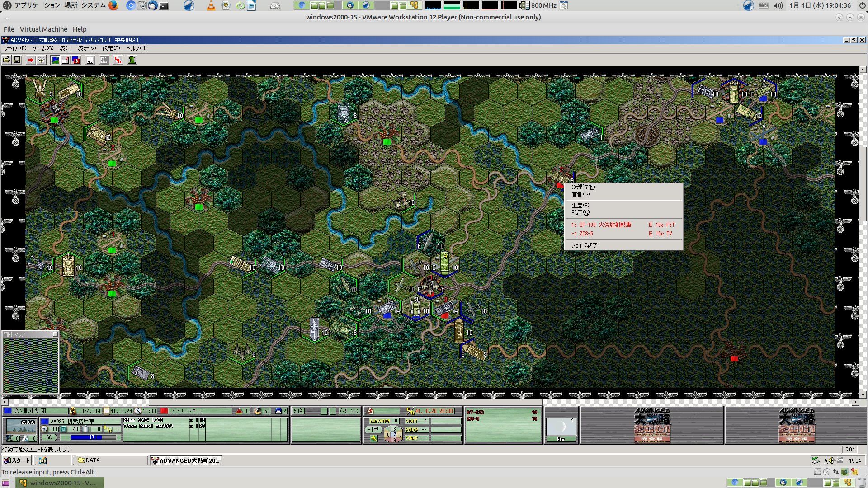Click the green commander silhouette toolbar icon
This screenshot has width=868, height=488.
132,60
